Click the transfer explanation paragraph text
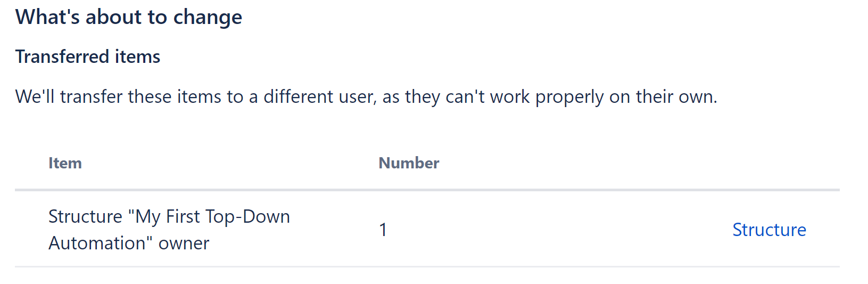This screenshot has height=284, width=868. pyautogui.click(x=366, y=97)
